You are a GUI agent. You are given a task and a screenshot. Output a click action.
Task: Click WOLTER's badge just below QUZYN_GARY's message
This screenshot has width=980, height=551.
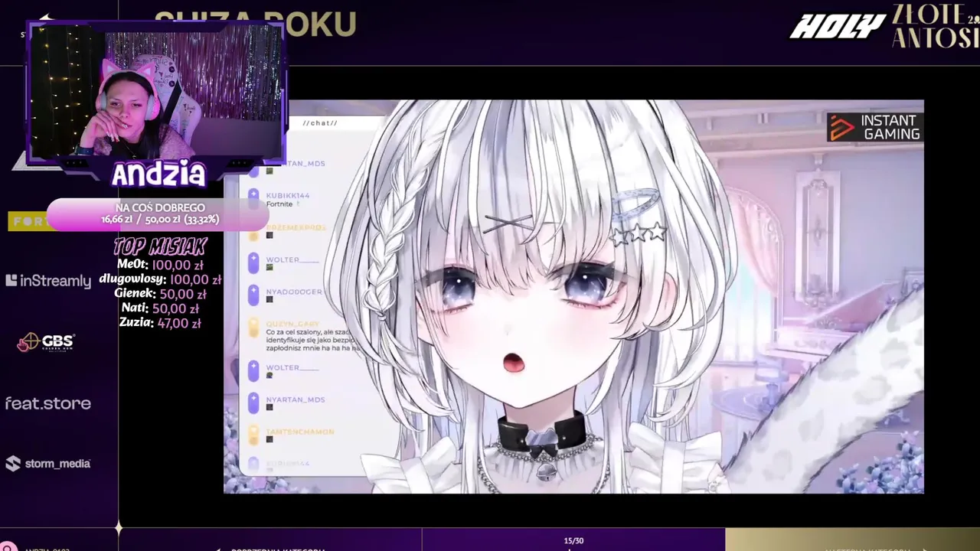(254, 370)
